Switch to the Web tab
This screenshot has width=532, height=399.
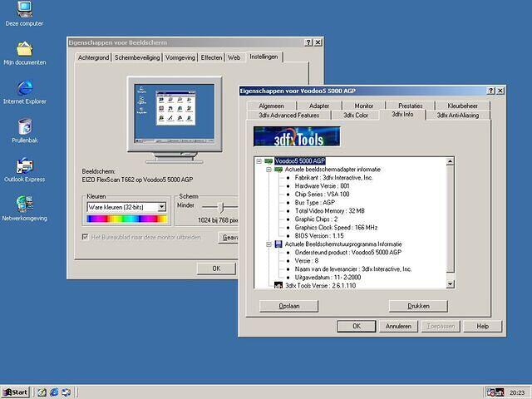(x=234, y=57)
